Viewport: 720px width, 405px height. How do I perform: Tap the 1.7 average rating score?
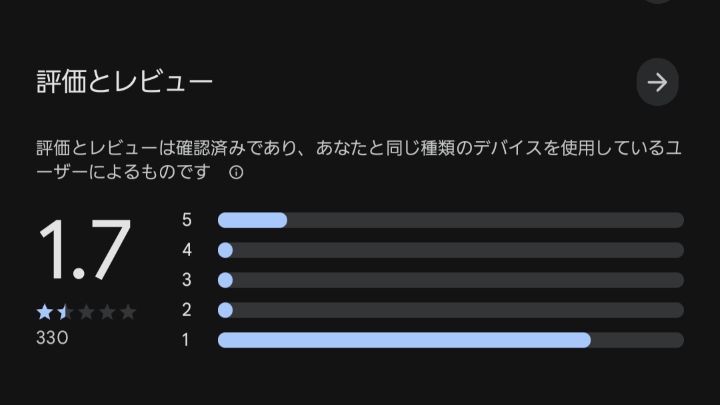tap(85, 250)
